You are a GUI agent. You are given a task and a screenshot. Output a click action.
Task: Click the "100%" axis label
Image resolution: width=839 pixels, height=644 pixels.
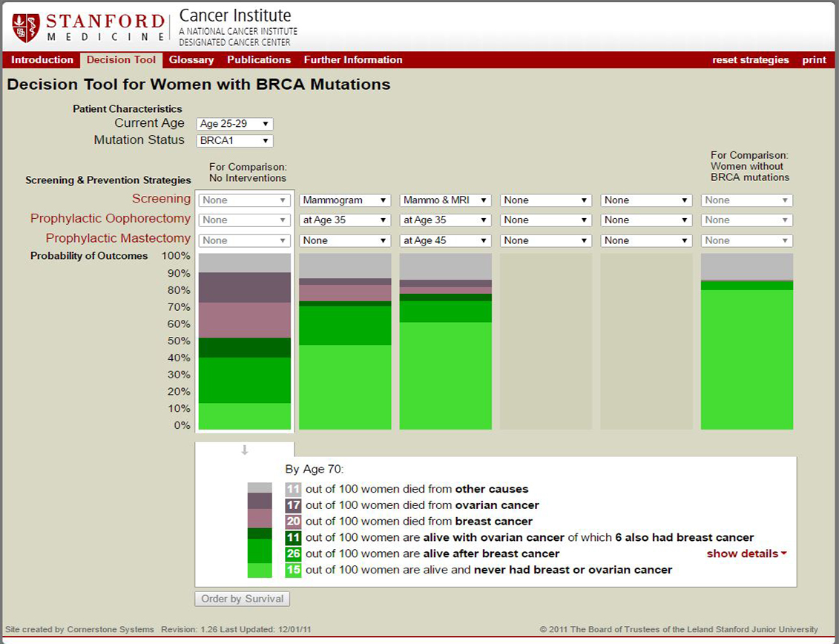point(176,256)
